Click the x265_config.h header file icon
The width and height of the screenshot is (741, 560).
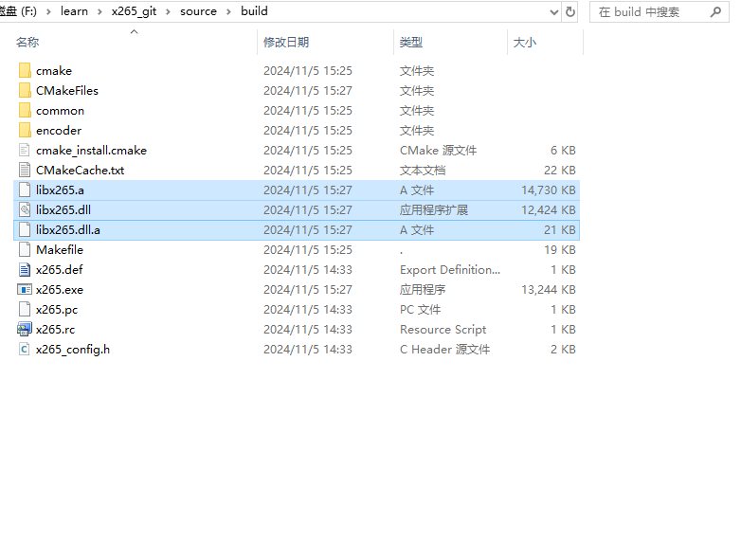click(x=25, y=350)
